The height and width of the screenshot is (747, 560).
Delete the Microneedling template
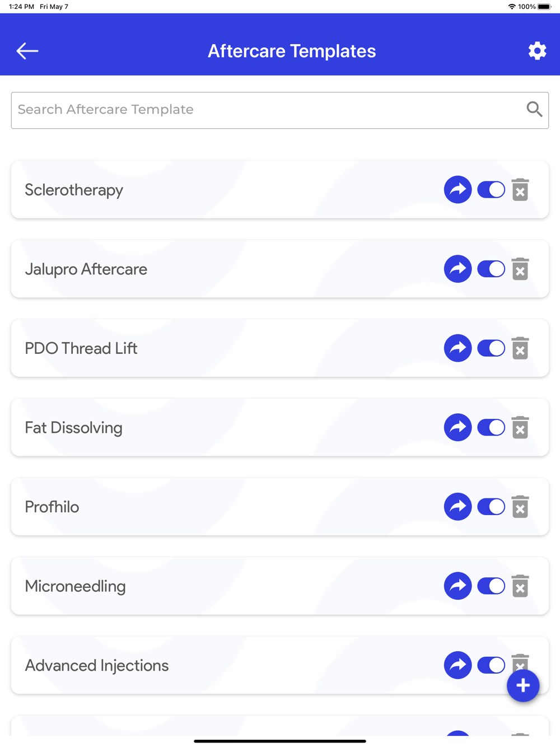(520, 586)
